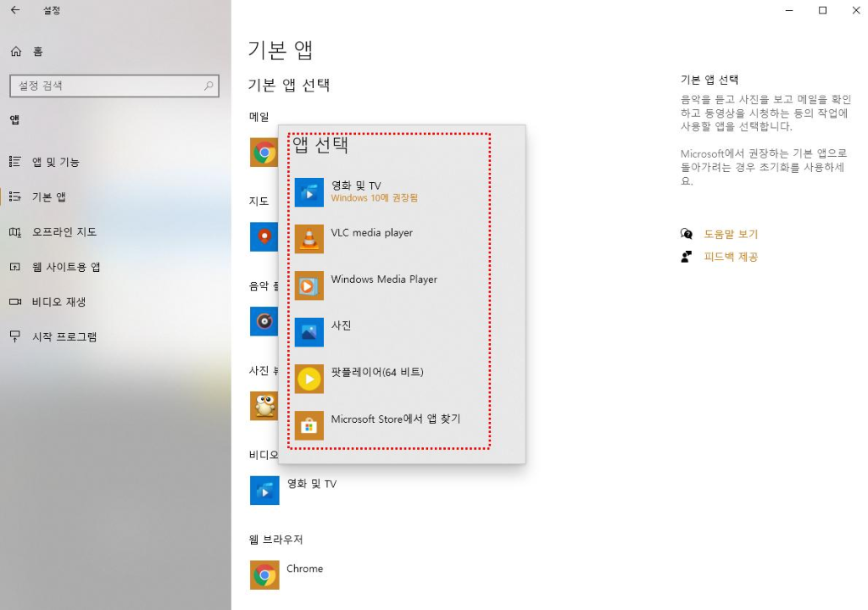This screenshot has width=868, height=610.
Task: Minimize the settings window
Action: click(789, 10)
